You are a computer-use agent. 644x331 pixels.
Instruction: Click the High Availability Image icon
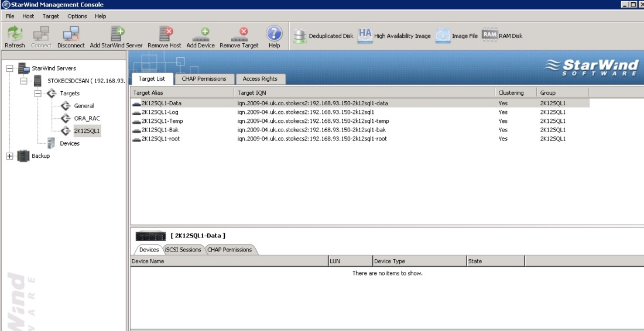click(365, 36)
